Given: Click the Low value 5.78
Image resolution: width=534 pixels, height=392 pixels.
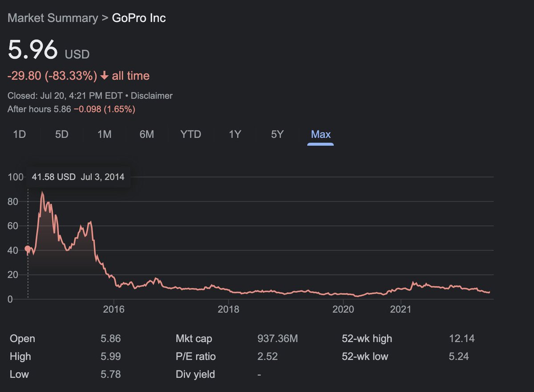Looking at the screenshot, I should coord(111,374).
